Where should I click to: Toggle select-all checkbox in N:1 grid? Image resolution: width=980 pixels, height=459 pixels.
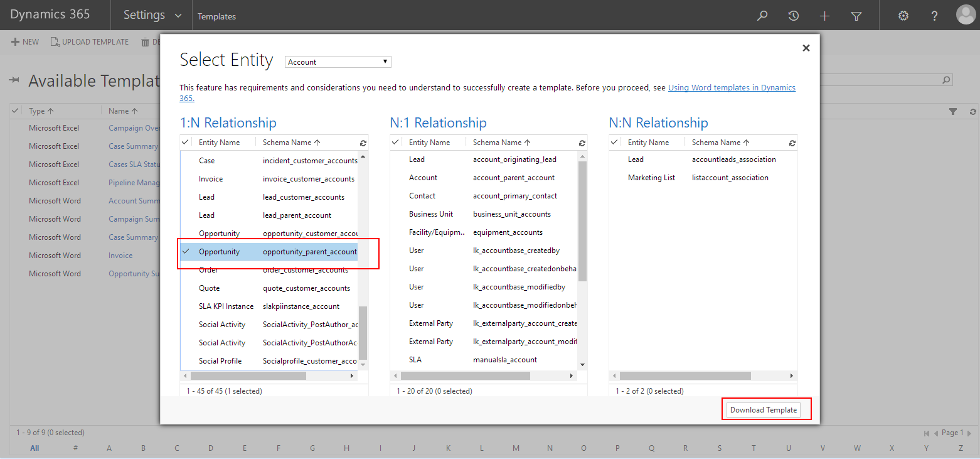(x=396, y=143)
